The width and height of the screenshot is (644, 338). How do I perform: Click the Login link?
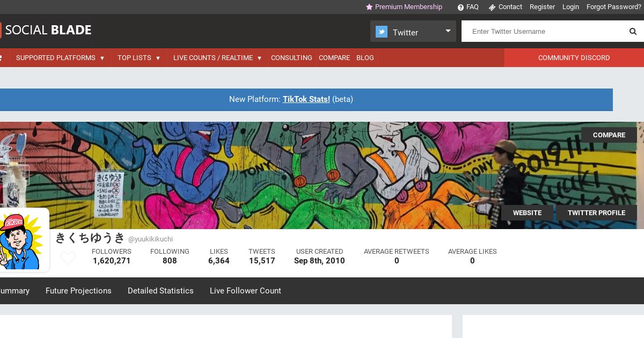pyautogui.click(x=570, y=7)
